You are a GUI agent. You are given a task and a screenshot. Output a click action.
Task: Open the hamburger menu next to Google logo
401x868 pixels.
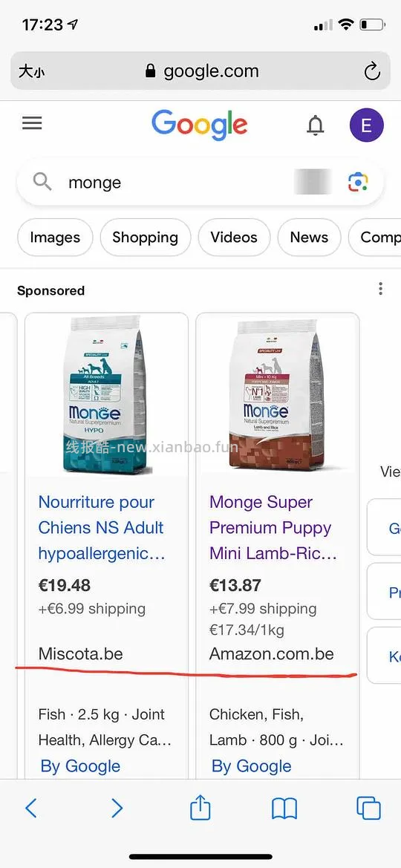(32, 123)
